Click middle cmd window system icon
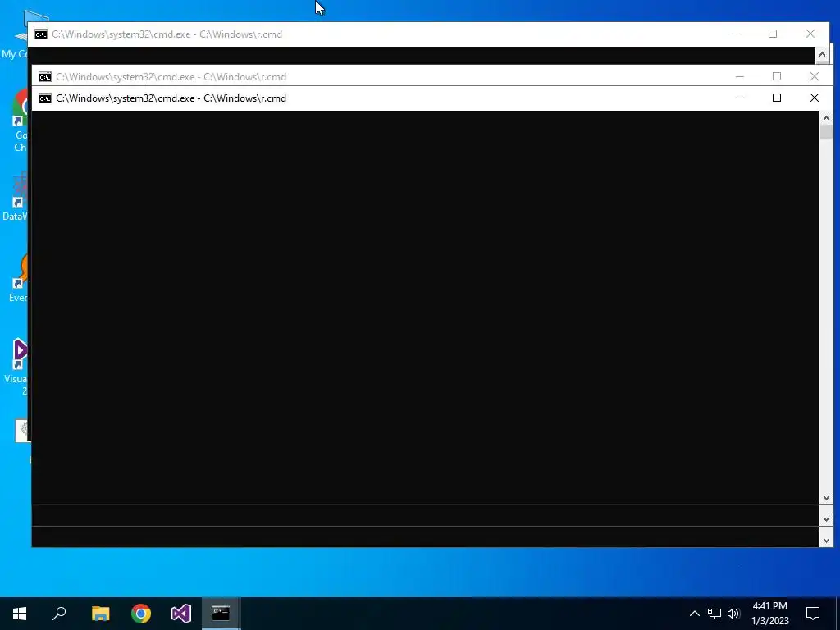The image size is (840, 630). pyautogui.click(x=45, y=77)
